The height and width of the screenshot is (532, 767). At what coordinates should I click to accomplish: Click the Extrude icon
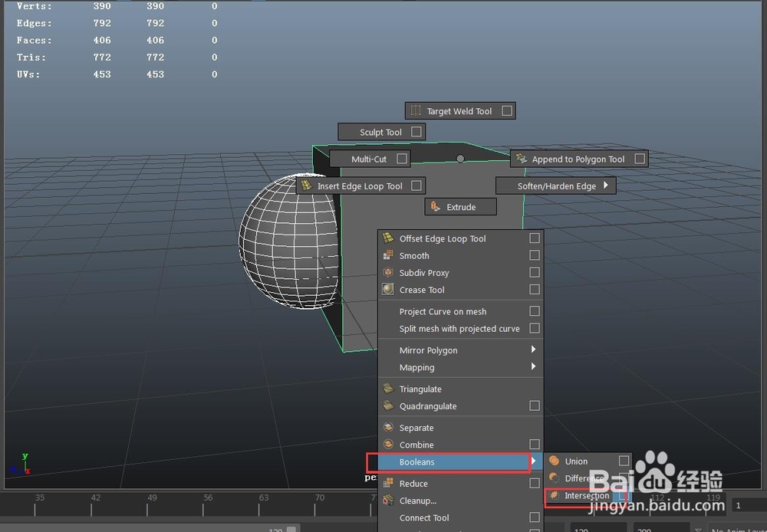(435, 206)
